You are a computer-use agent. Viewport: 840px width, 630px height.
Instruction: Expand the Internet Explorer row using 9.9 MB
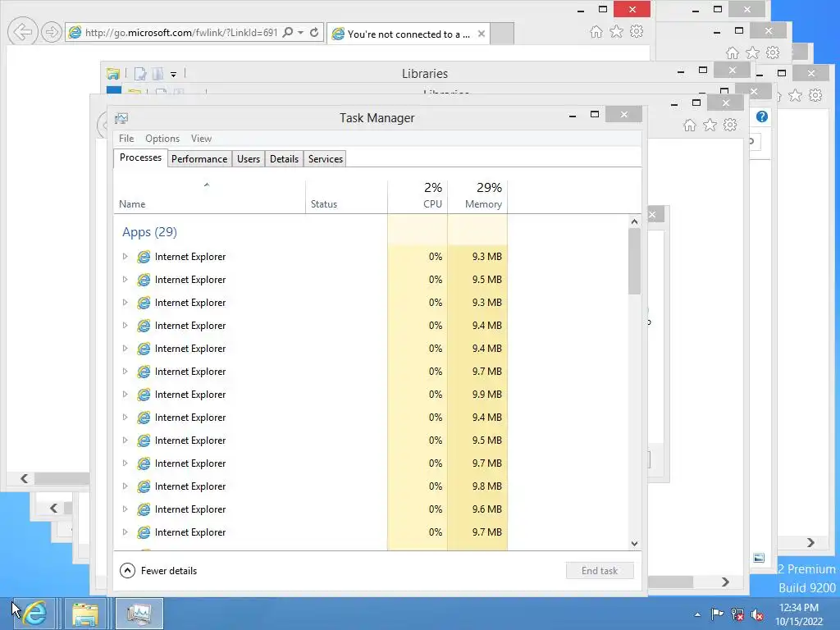click(x=125, y=395)
